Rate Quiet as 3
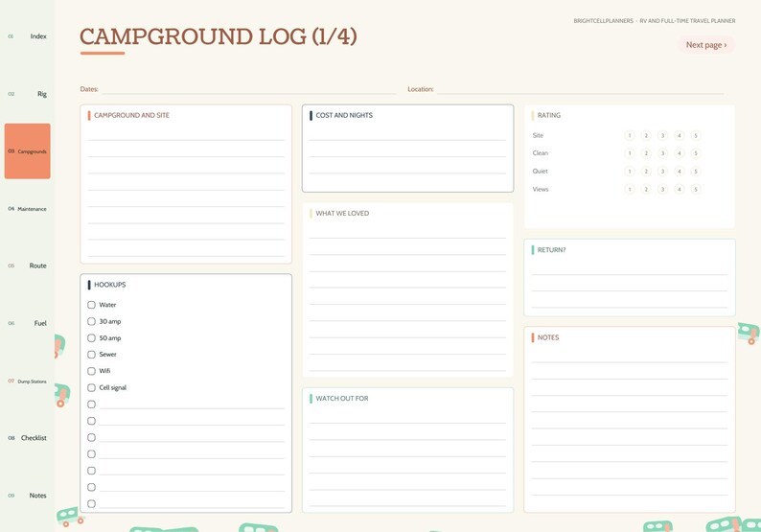This screenshot has width=761, height=532. coord(662,172)
